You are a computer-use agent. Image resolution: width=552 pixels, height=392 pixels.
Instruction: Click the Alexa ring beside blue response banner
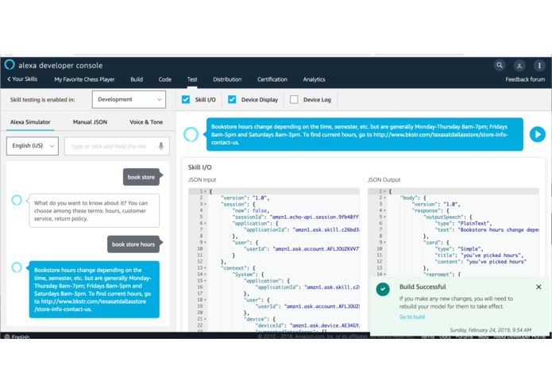pos(191,134)
